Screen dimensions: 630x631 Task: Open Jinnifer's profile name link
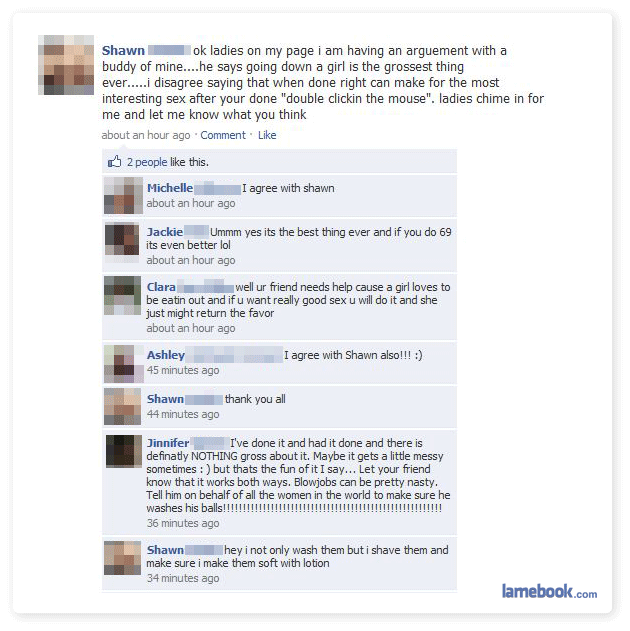coord(168,443)
